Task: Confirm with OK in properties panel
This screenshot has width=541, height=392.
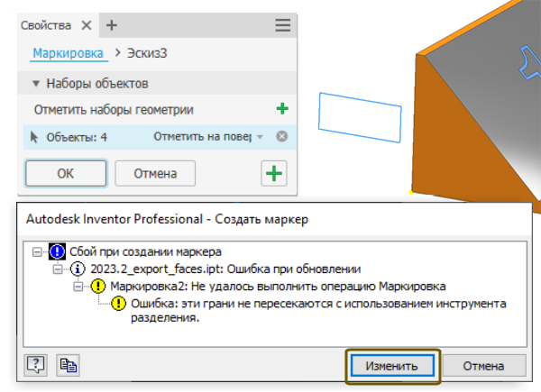Action: 66,173
